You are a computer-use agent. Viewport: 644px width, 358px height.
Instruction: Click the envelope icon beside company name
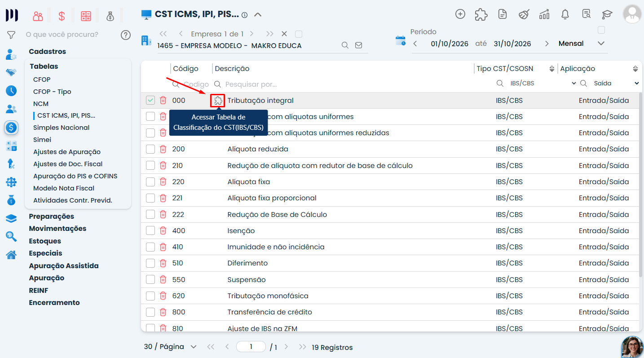[358, 45]
